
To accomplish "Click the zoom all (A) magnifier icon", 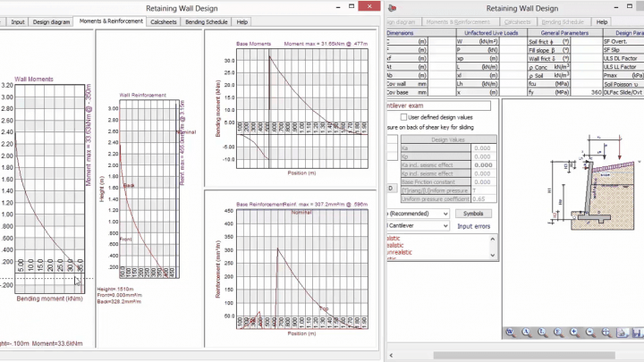I will (526, 332).
